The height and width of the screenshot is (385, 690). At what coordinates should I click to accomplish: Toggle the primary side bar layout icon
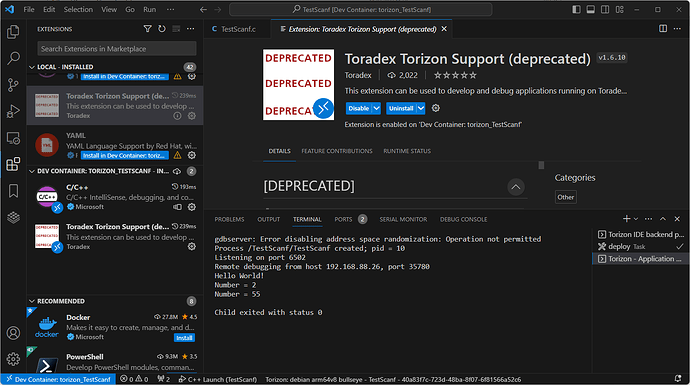pyautogui.click(x=576, y=9)
